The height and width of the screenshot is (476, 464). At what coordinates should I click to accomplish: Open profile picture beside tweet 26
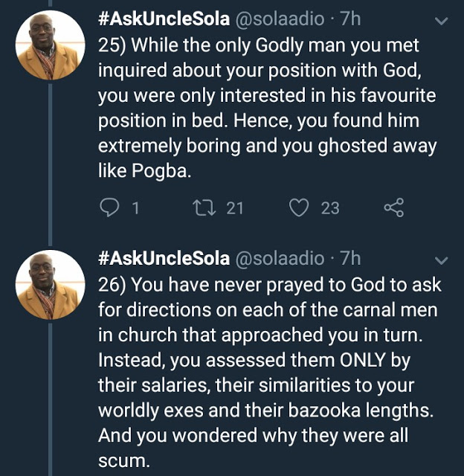[50, 284]
